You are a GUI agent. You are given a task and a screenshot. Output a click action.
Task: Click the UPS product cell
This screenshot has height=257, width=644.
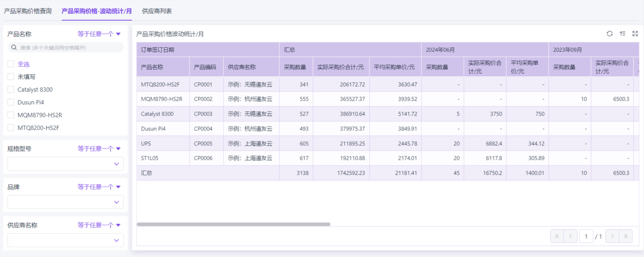(x=164, y=144)
